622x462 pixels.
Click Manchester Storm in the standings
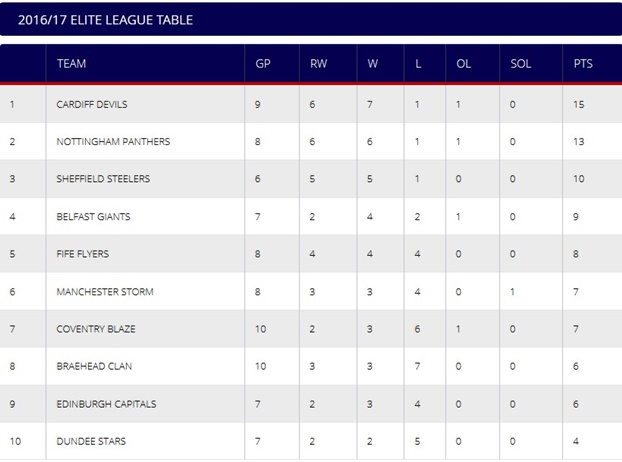click(105, 291)
